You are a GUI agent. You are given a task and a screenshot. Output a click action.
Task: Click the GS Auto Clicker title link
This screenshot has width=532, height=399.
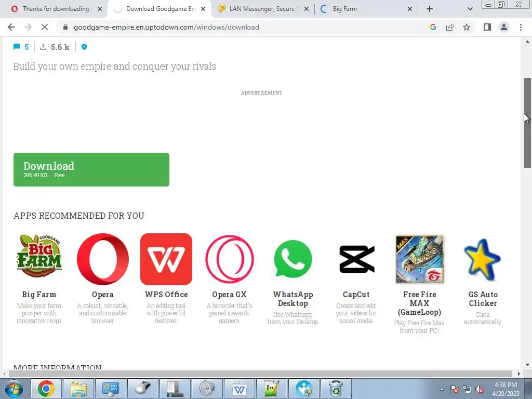(483, 299)
